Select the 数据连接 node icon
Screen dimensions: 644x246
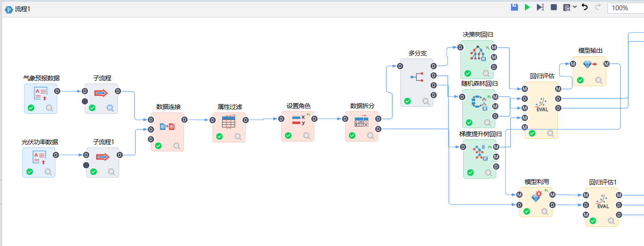167,126
